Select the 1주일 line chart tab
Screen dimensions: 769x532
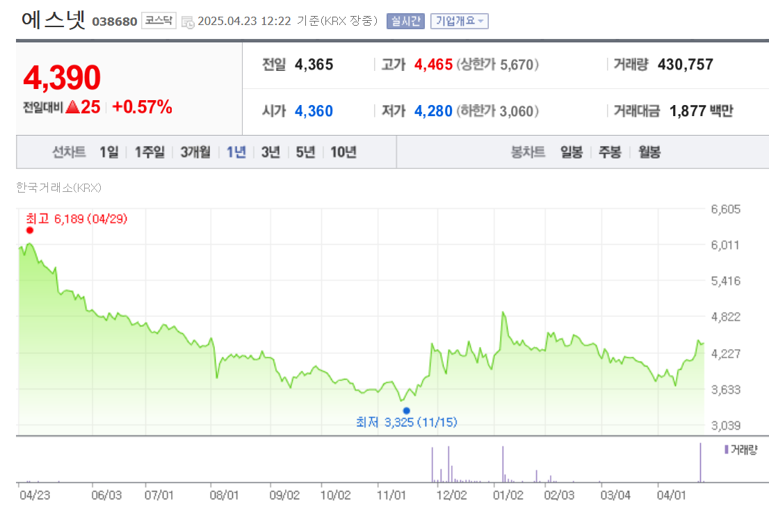[149, 152]
